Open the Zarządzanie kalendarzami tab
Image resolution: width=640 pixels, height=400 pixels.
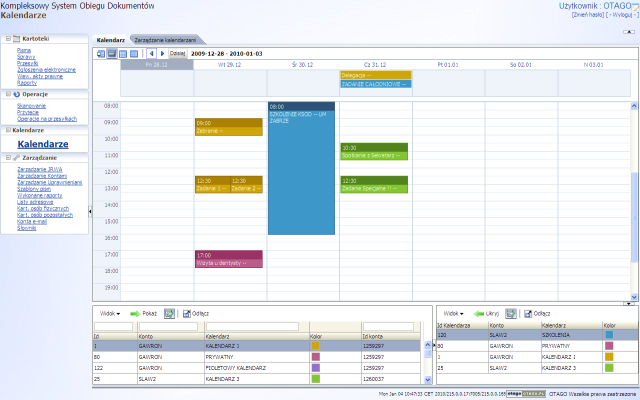tap(165, 40)
